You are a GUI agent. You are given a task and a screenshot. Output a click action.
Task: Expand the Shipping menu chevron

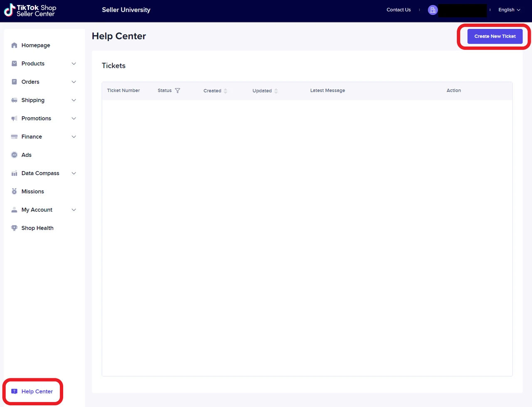coord(74,100)
